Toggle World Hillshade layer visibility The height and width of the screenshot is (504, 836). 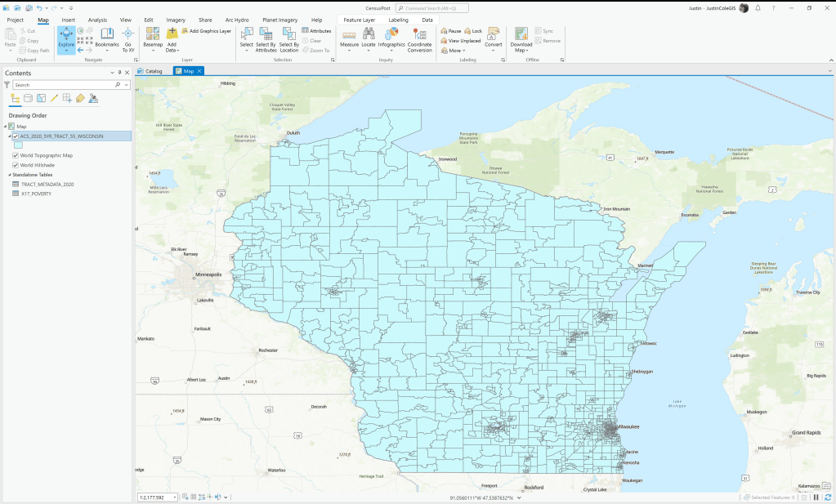(x=16, y=165)
